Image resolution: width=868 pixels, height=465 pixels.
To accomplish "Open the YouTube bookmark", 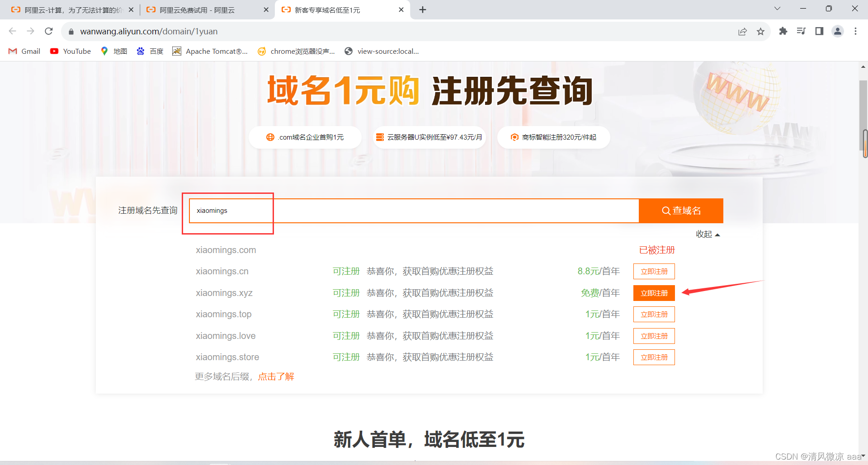I will [71, 51].
